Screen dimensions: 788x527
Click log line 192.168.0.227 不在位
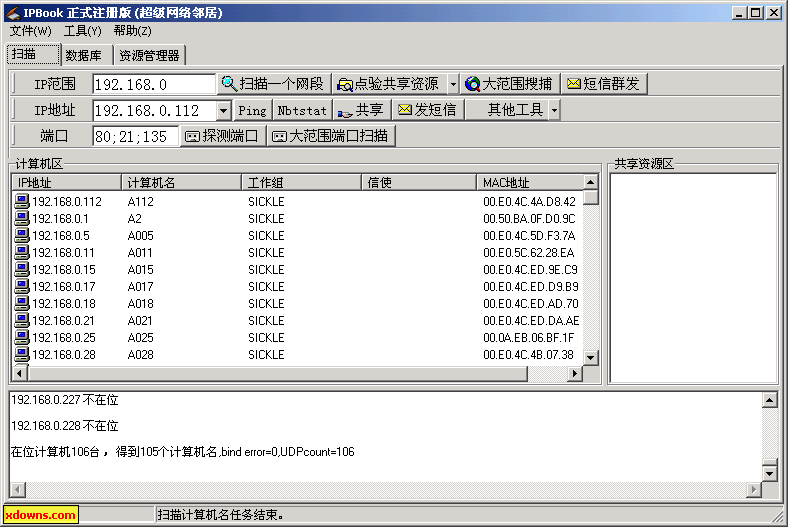pyautogui.click(x=65, y=400)
